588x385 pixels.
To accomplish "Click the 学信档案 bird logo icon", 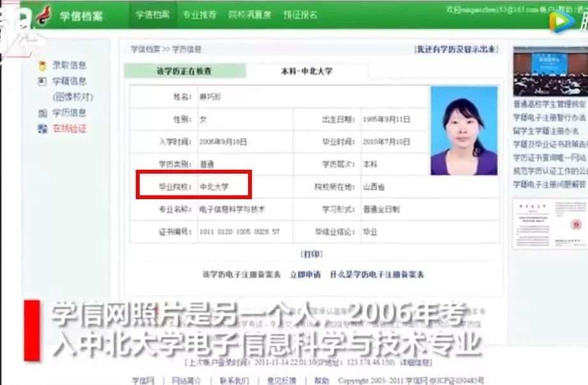I will [43, 14].
